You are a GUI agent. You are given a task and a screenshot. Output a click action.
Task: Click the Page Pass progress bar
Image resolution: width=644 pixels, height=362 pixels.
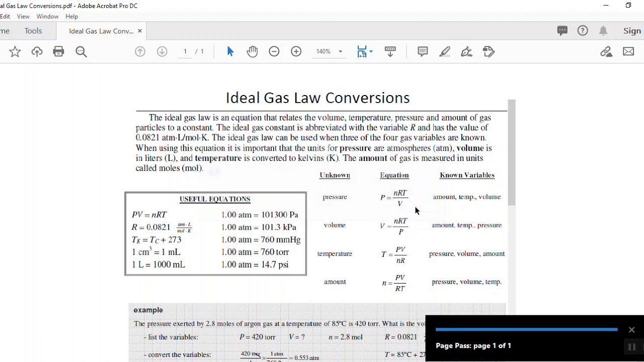coord(526,330)
